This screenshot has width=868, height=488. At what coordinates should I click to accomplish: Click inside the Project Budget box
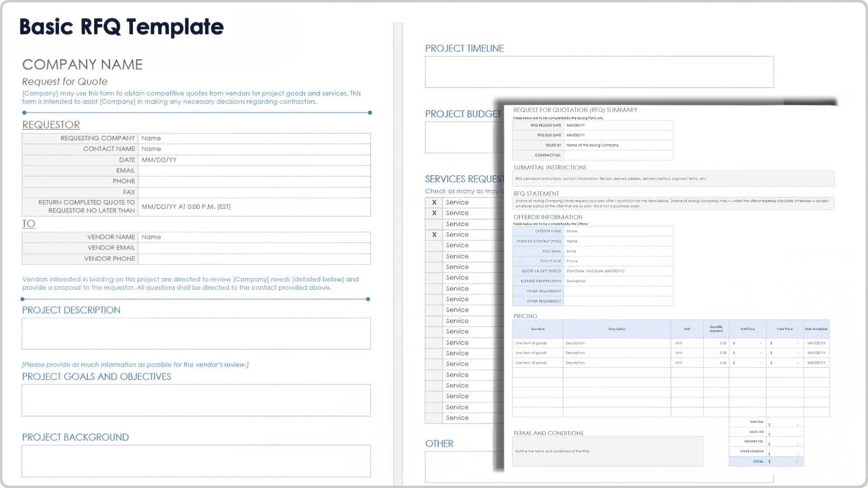pyautogui.click(x=464, y=137)
